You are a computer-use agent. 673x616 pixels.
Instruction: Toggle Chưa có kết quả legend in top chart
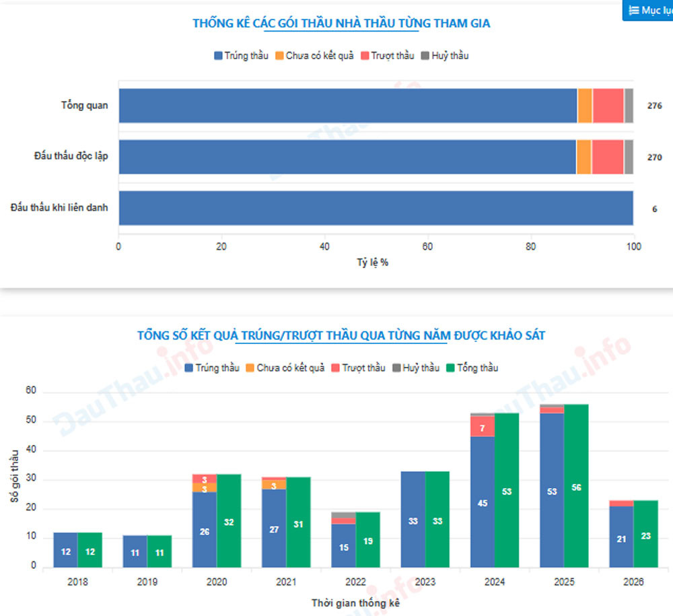[314, 56]
